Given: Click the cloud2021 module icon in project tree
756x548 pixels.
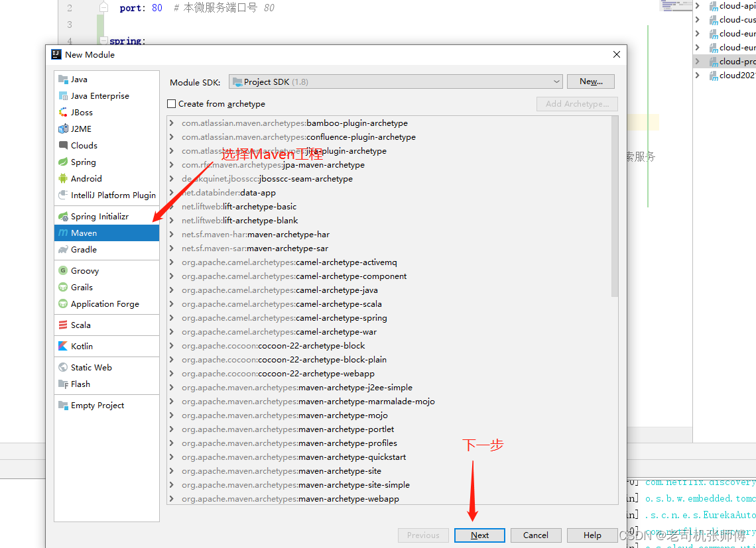Looking at the screenshot, I should 714,76.
